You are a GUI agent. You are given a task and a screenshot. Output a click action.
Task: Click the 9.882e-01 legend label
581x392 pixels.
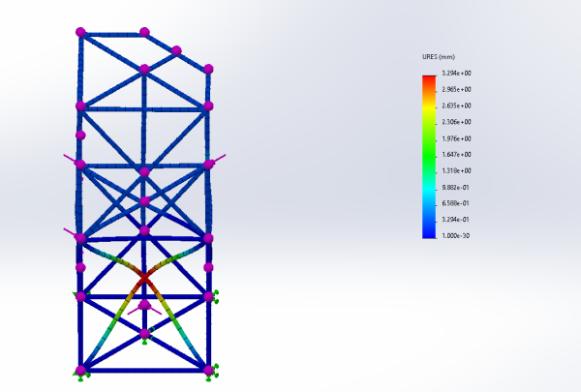457,187
